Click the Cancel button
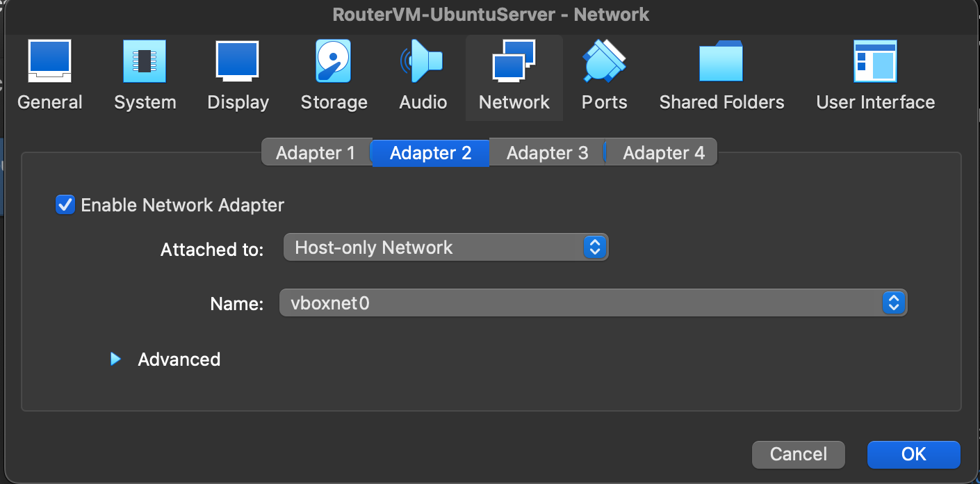The image size is (980, 484). pos(798,454)
